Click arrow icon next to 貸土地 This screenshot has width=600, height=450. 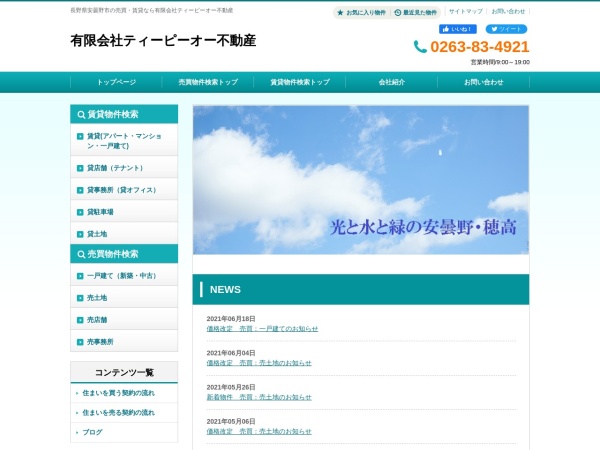point(80,234)
